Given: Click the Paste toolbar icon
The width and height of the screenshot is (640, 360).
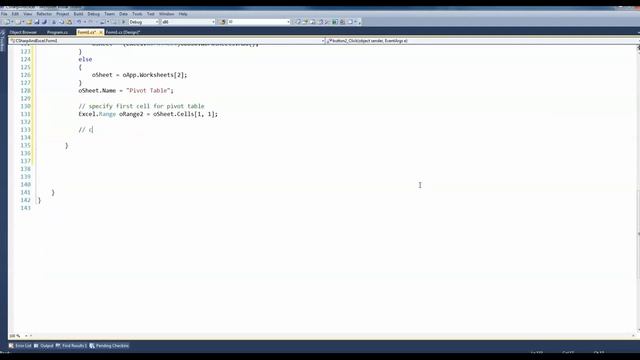Looking at the screenshot, I should tap(69, 22).
